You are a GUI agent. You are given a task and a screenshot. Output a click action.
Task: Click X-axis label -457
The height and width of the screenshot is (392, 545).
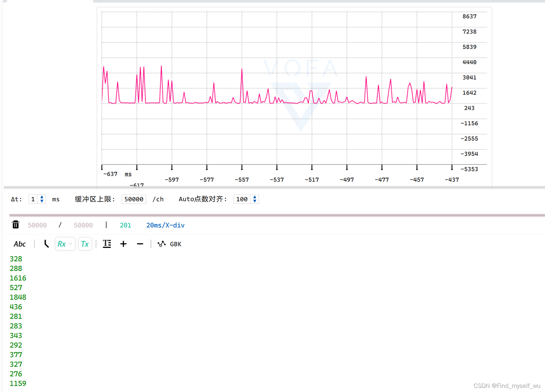[417, 180]
